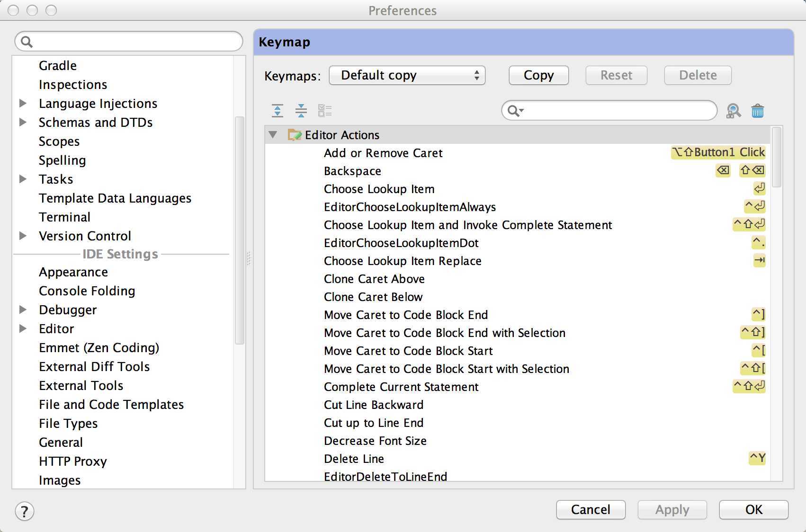Click the keymap actions list scrollbar
Viewport: 806px width, 532px height.
(776, 157)
